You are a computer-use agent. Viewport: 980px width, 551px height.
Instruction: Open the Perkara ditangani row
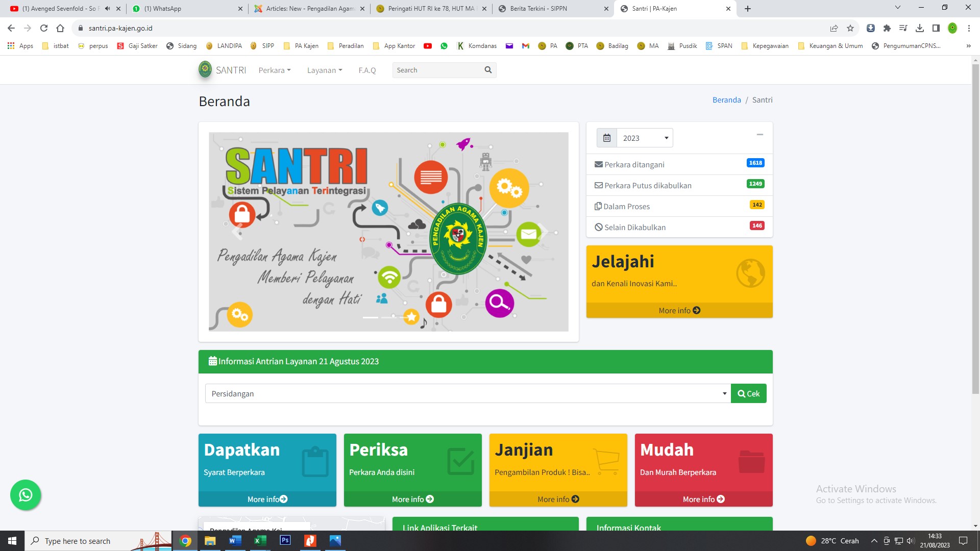679,164
